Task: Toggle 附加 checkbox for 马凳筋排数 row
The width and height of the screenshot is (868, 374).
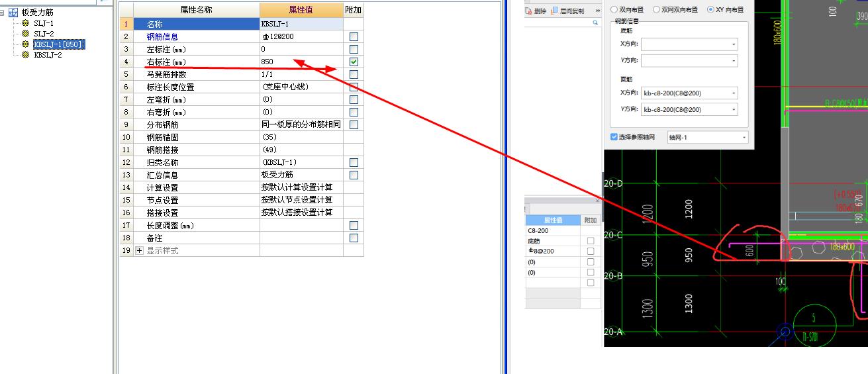Action: click(354, 74)
